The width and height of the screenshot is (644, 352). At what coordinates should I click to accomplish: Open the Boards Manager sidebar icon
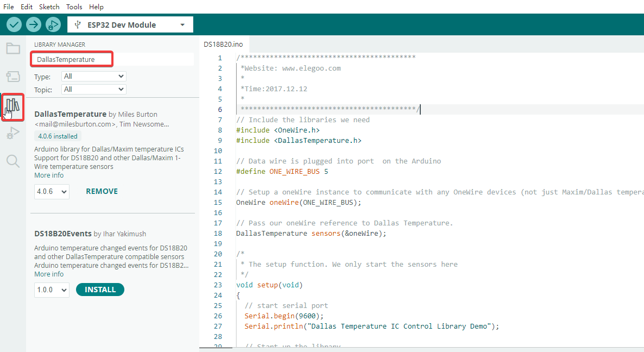pos(13,77)
